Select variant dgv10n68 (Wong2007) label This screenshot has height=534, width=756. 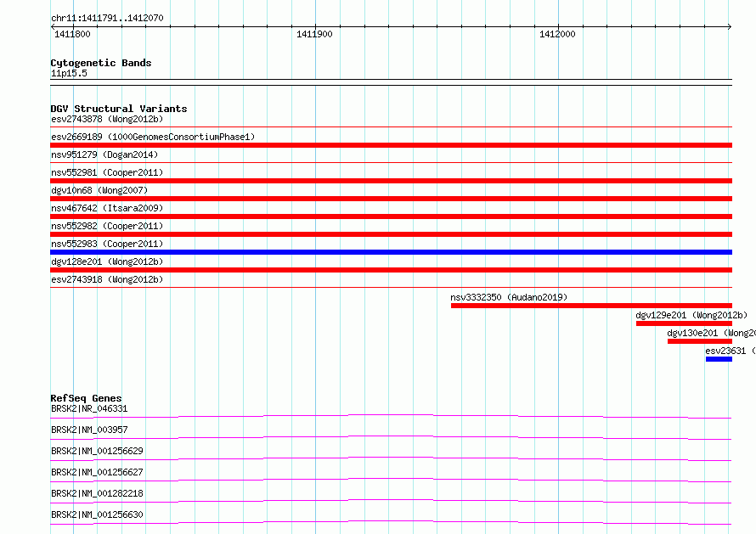(99, 190)
